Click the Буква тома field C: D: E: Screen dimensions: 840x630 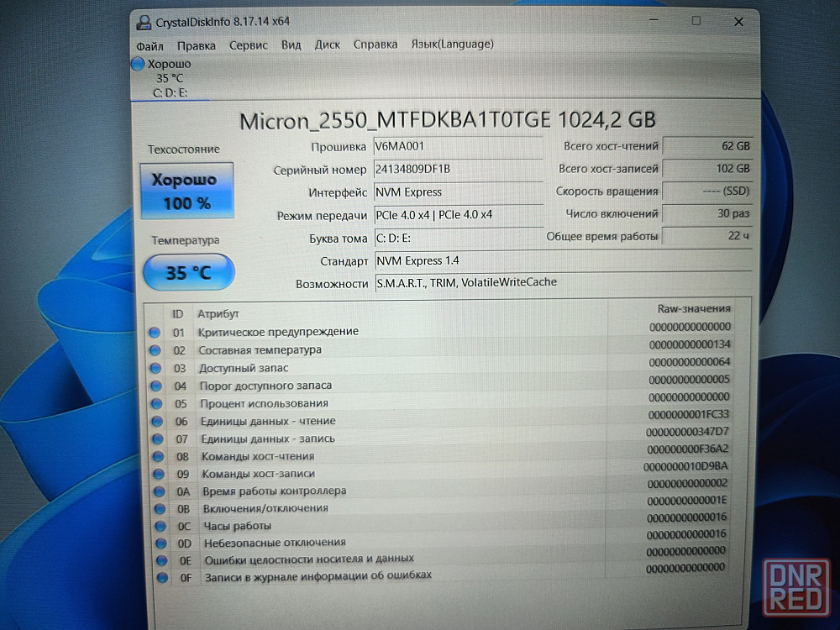point(458,238)
